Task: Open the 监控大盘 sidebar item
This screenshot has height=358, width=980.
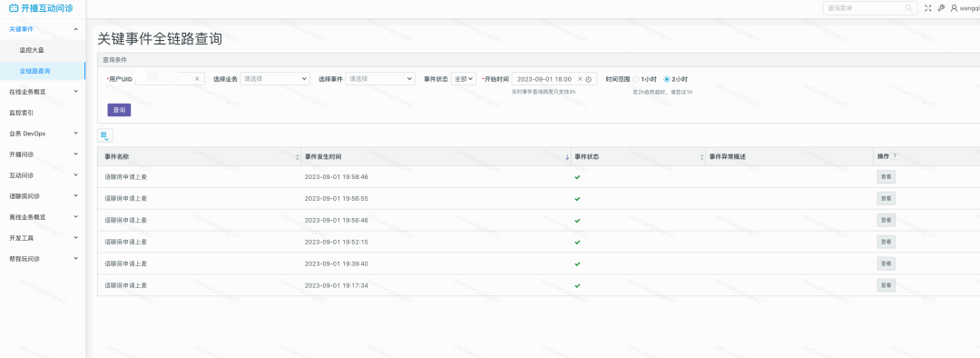Action: (43, 49)
